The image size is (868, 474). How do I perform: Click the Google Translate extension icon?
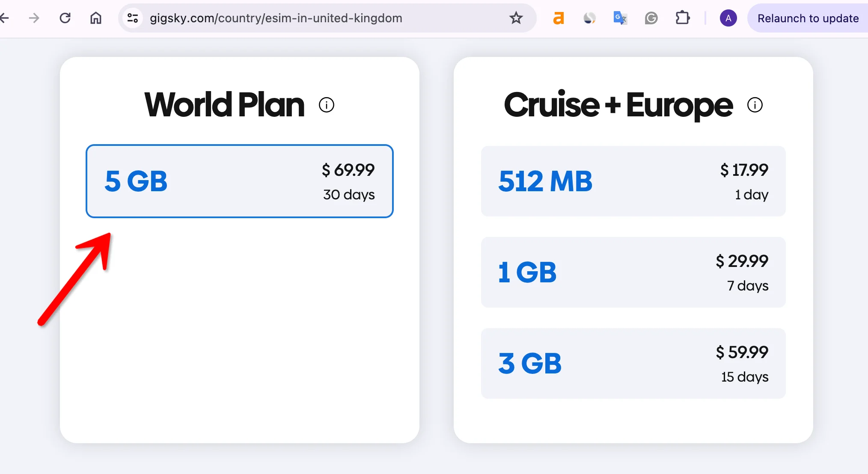620,18
